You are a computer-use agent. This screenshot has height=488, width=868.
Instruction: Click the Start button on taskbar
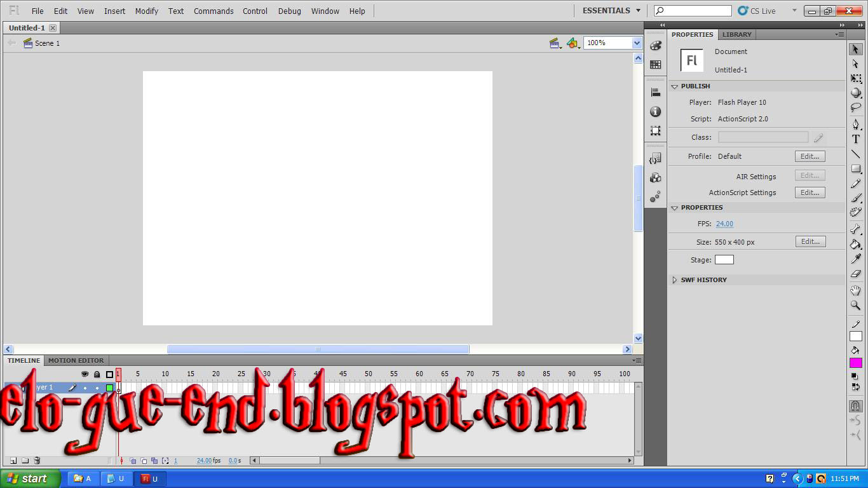(x=30, y=478)
